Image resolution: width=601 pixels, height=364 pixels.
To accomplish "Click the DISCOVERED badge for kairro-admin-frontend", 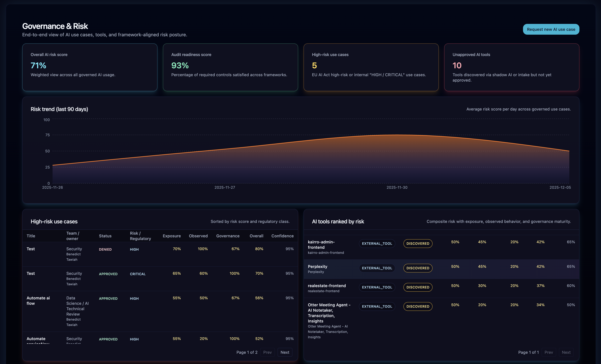I will (418, 243).
